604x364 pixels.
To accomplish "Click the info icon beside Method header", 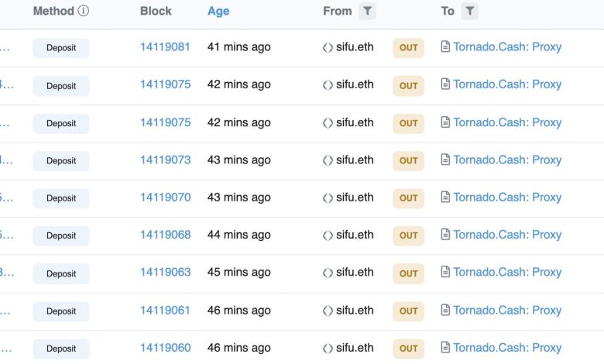I will click(x=84, y=11).
